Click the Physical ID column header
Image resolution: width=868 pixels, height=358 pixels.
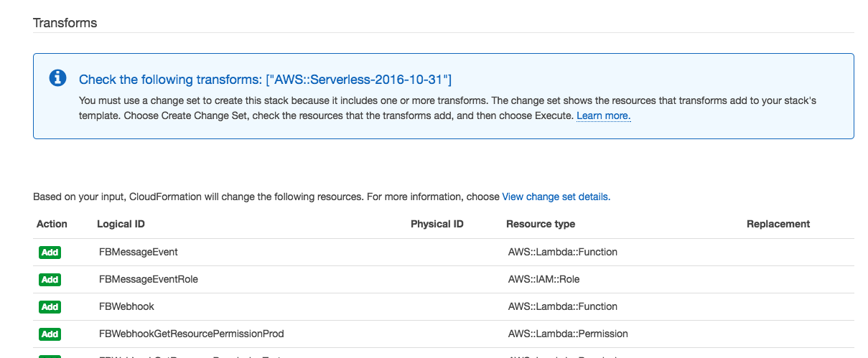[437, 224]
